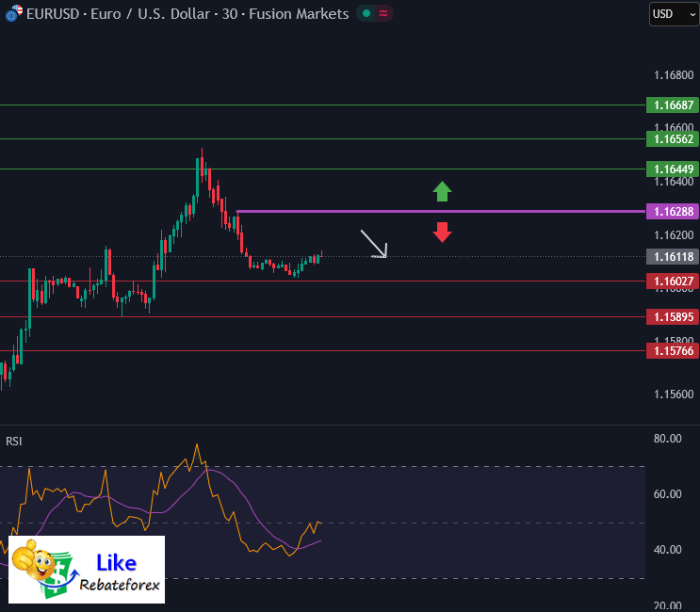Select the red 1.16027 price label

point(673,282)
